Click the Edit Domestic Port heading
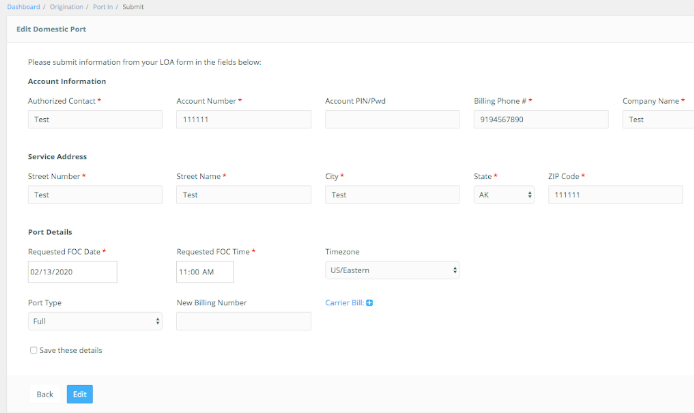The image size is (694, 413). point(51,29)
